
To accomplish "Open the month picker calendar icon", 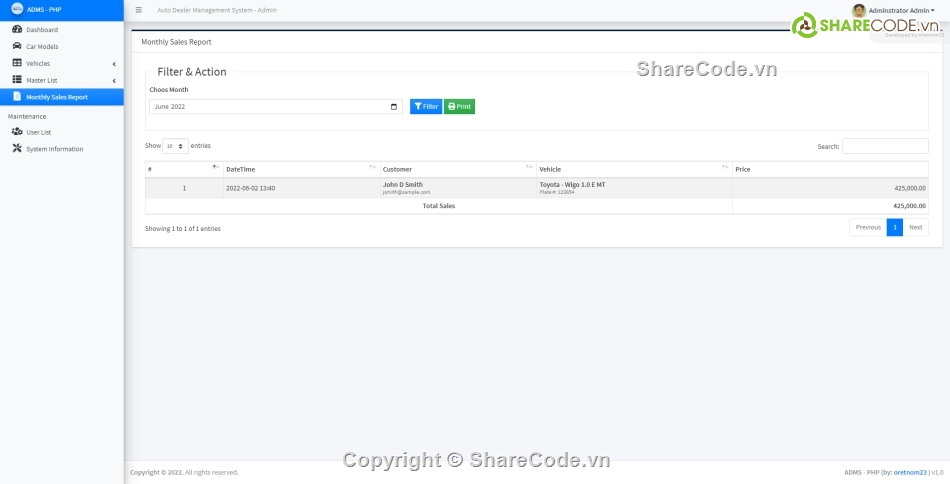I will [x=394, y=106].
